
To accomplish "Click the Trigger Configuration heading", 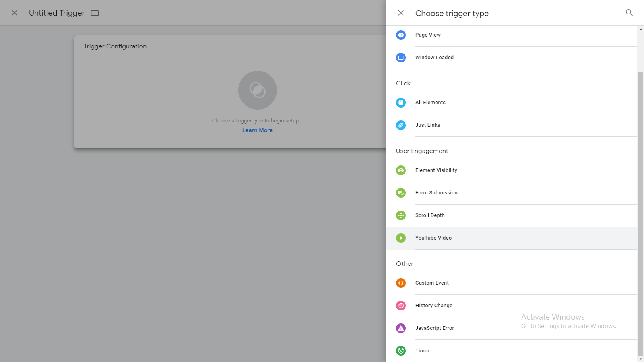I will [x=115, y=46].
